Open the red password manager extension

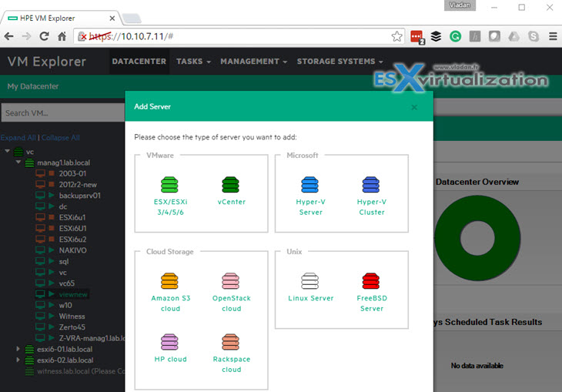pyautogui.click(x=416, y=37)
